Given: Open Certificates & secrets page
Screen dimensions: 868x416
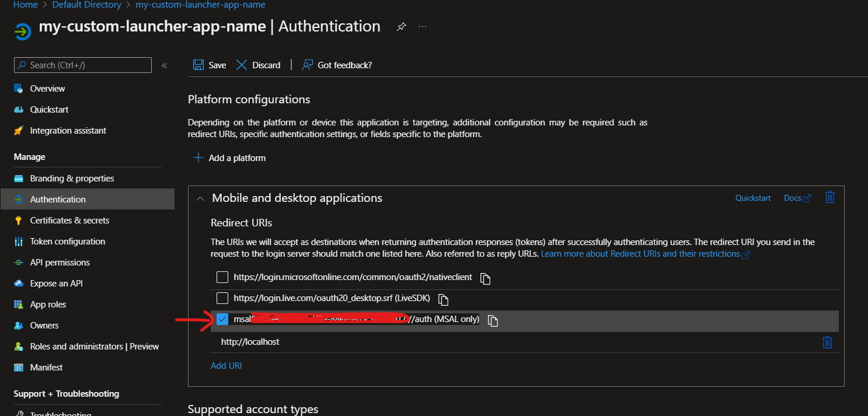Looking at the screenshot, I should pyautogui.click(x=69, y=221).
